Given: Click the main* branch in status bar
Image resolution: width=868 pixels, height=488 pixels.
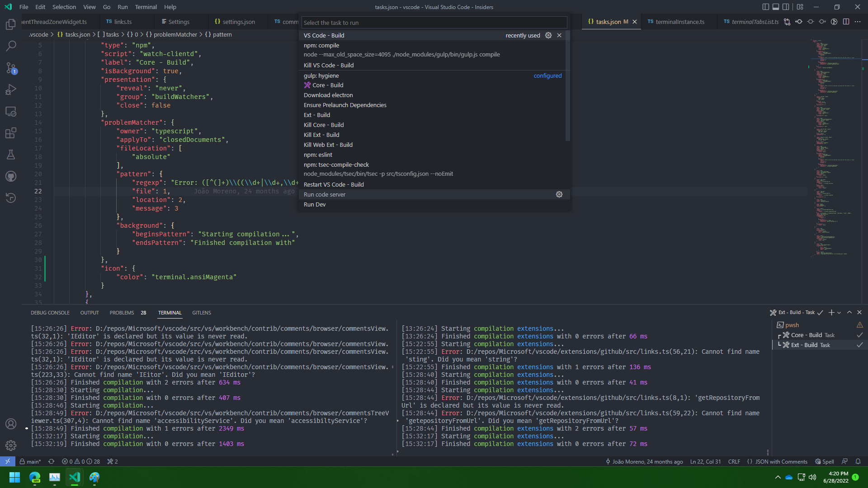Looking at the screenshot, I should tap(30, 461).
